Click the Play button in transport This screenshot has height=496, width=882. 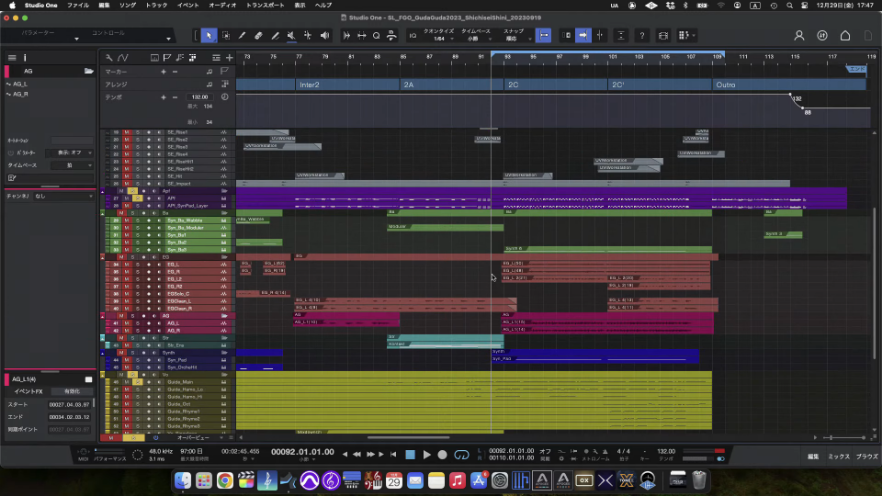click(427, 455)
